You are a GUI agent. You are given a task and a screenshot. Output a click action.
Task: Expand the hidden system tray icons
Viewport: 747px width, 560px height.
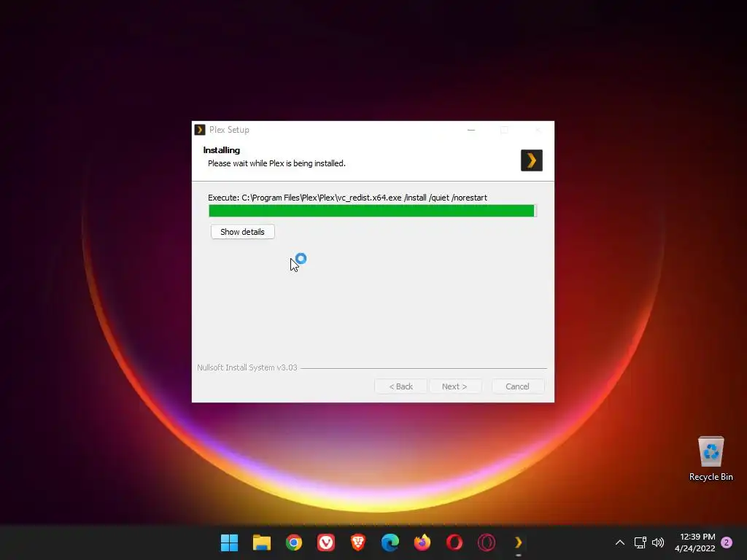pyautogui.click(x=620, y=542)
